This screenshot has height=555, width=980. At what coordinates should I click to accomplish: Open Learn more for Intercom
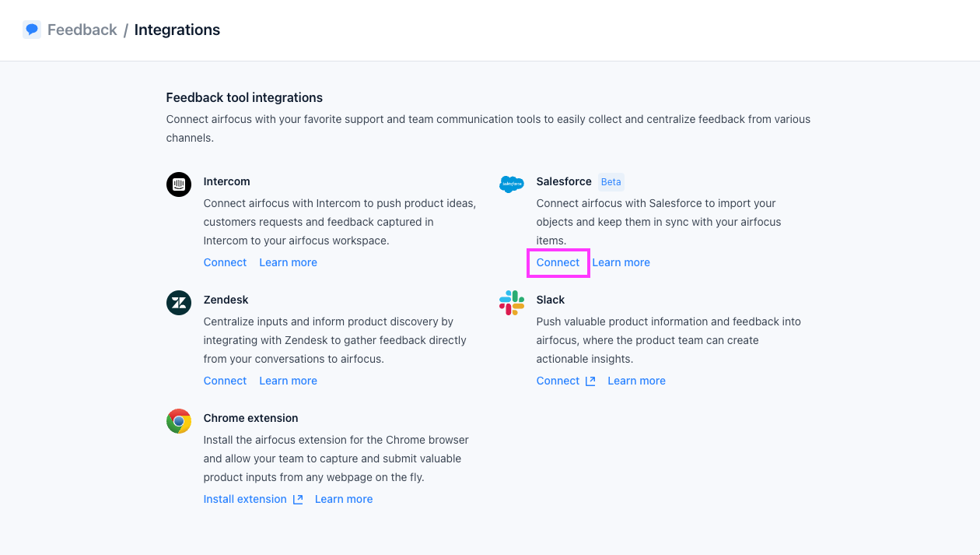click(x=288, y=262)
